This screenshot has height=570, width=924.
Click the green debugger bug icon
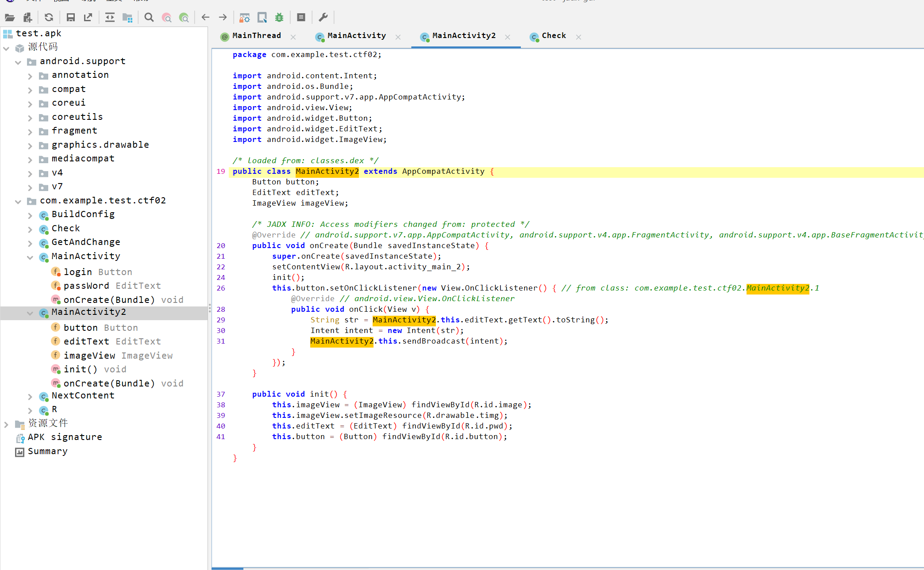[x=279, y=18]
